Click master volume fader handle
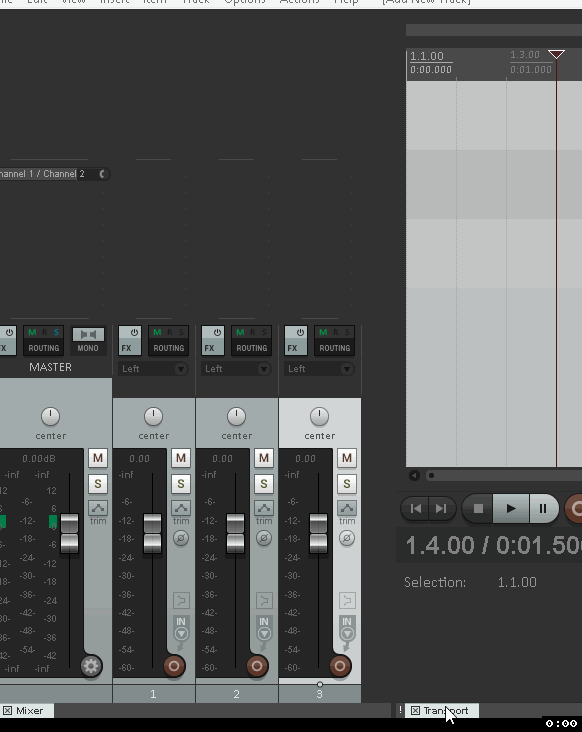The image size is (582, 732). coord(70,533)
